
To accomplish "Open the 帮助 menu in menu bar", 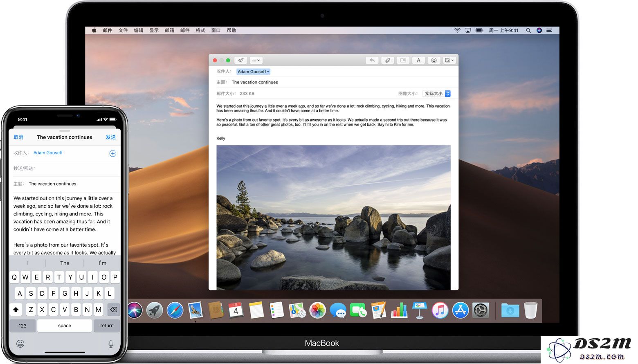I will [x=231, y=30].
